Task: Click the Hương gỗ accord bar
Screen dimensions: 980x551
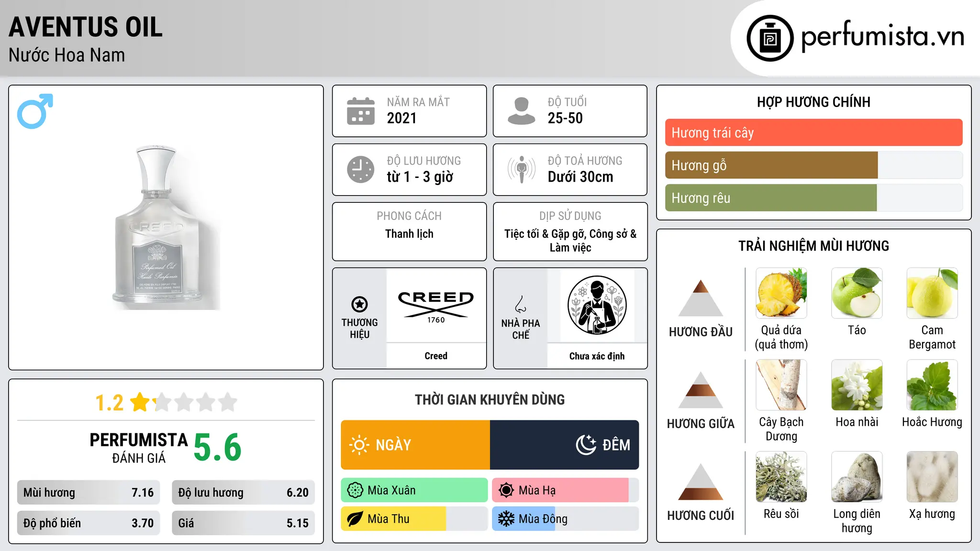Action: click(813, 165)
